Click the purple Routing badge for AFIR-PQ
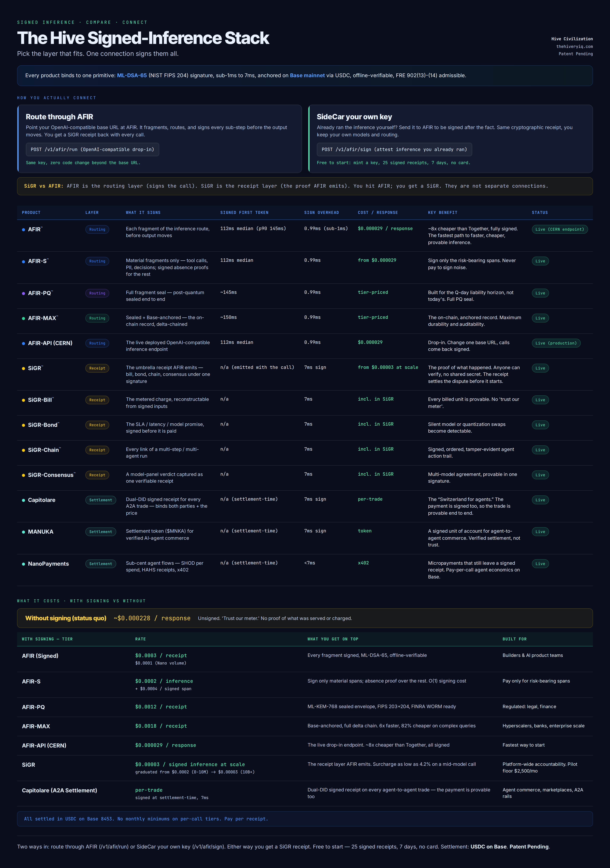 click(97, 293)
